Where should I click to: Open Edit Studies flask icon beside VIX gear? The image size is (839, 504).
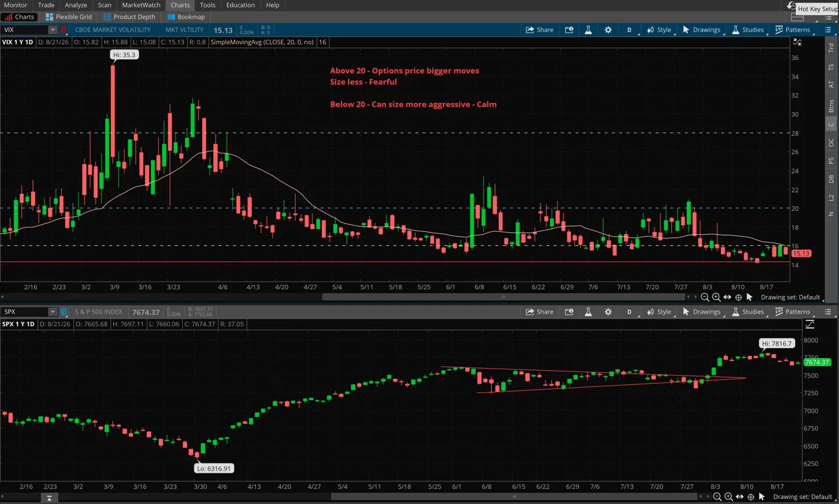coord(588,29)
